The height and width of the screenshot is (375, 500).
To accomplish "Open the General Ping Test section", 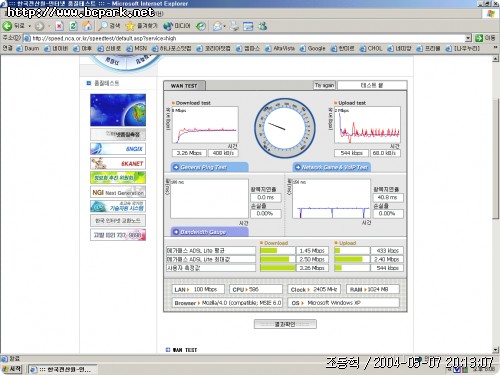I will point(210,167).
